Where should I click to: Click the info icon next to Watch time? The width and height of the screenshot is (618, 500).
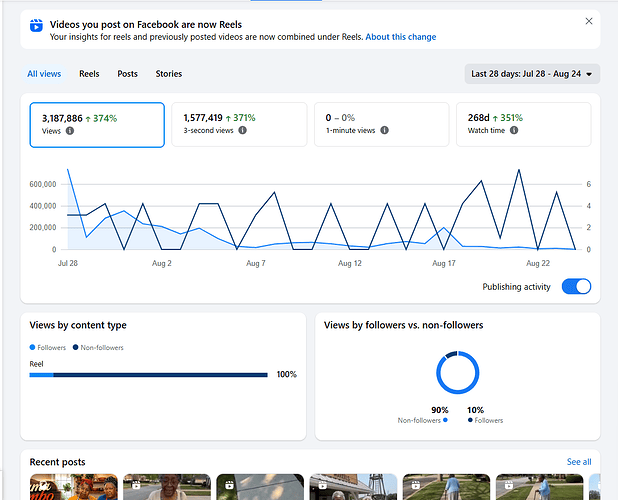(x=514, y=130)
